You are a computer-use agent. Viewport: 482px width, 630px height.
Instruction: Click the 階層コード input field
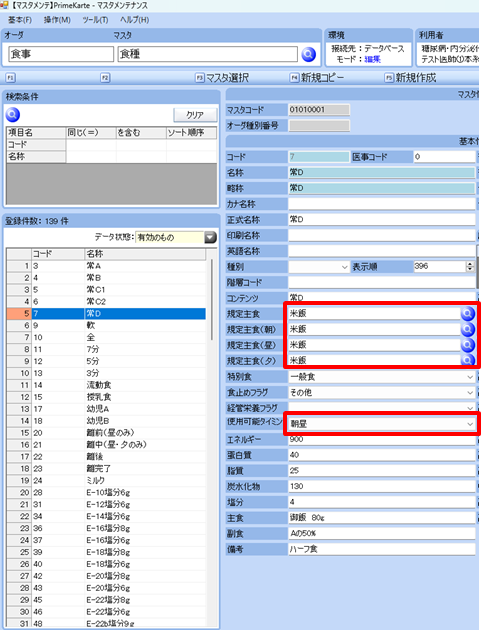[382, 282]
